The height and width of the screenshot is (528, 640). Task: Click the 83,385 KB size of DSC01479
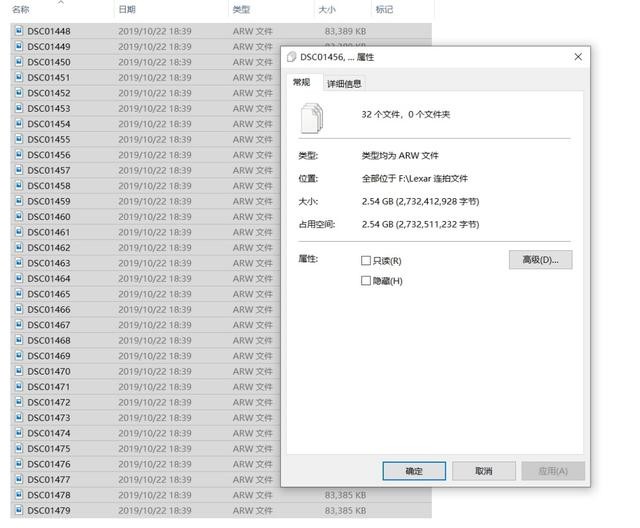[x=345, y=510]
